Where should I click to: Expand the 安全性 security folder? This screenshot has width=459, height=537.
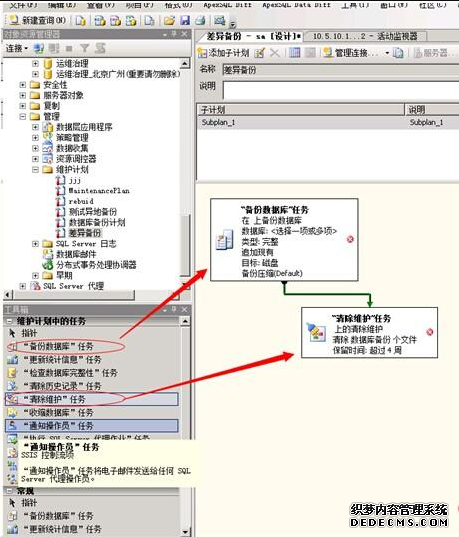tap(23, 85)
